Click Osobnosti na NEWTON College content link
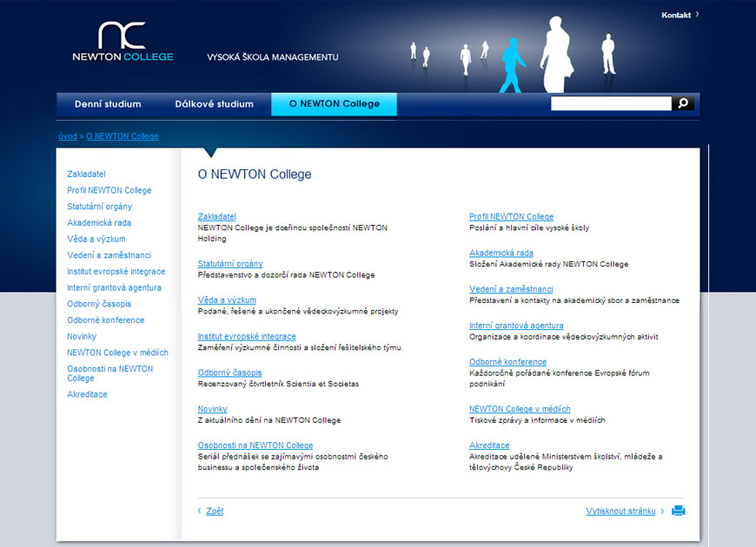756x547 pixels. (255, 445)
